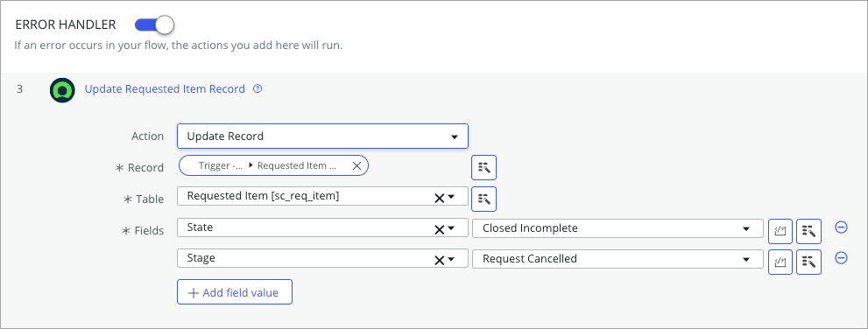
Task: Toggle the Error Handler switch off
Action: coord(154,24)
